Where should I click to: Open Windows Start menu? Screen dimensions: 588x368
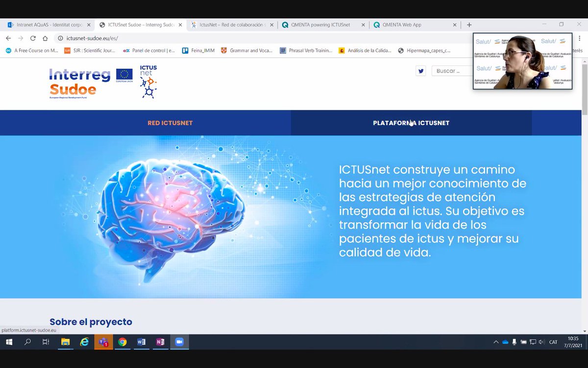(x=9, y=342)
